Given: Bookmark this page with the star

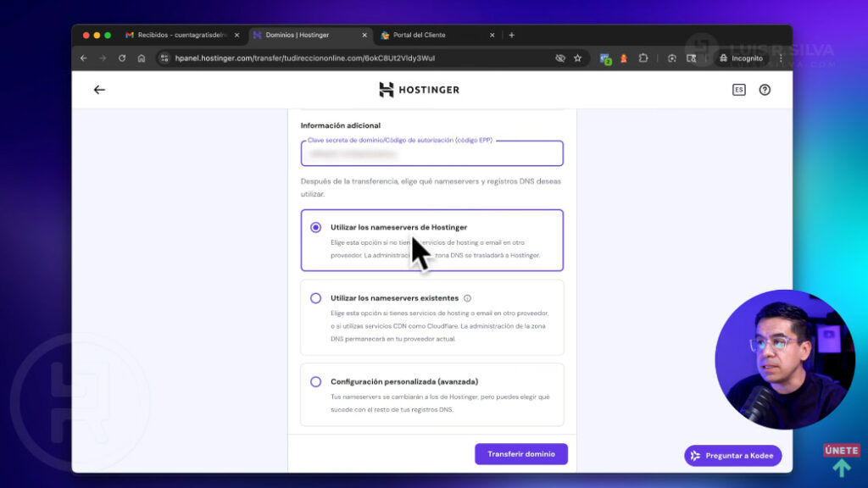Looking at the screenshot, I should (x=578, y=58).
